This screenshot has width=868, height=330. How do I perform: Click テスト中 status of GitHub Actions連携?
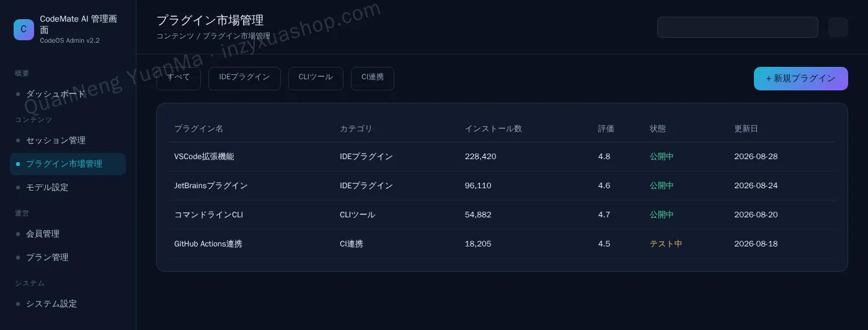(x=666, y=244)
